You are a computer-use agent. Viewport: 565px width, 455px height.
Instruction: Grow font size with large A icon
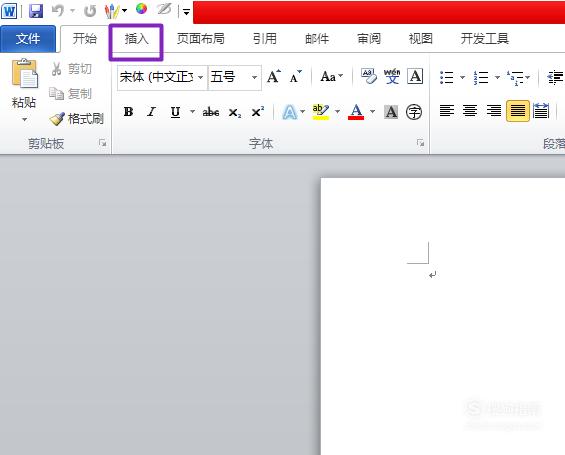273,76
